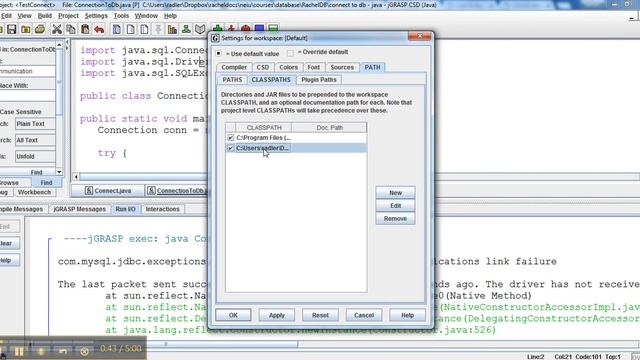The width and height of the screenshot is (640, 360).
Task: Switch to the jGRASP Messages tab
Action: click(x=80, y=209)
